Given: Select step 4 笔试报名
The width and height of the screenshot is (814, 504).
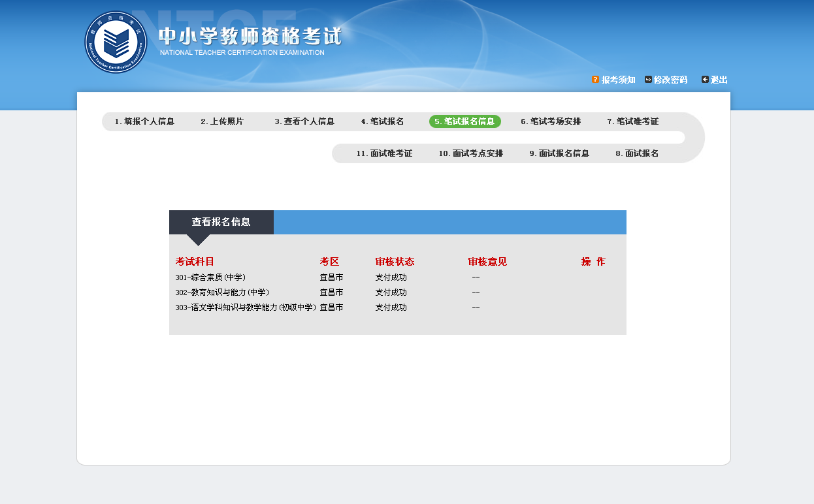Looking at the screenshot, I should click(382, 121).
